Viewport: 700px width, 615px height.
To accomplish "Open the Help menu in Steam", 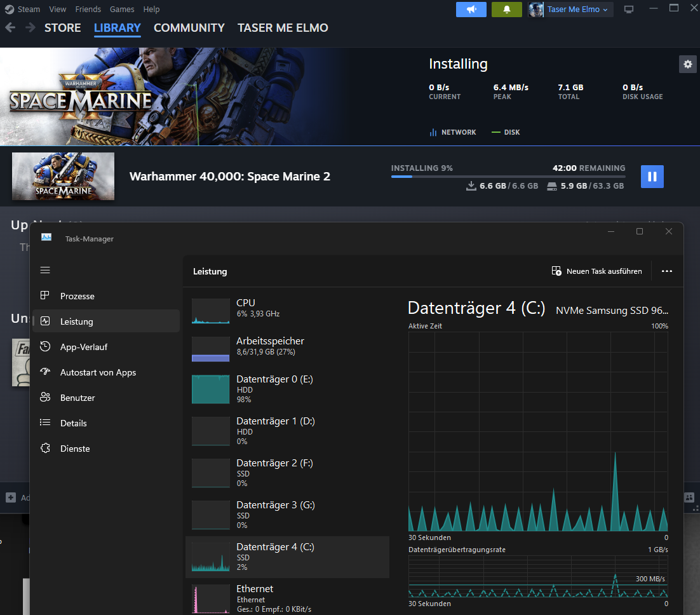I will click(151, 10).
